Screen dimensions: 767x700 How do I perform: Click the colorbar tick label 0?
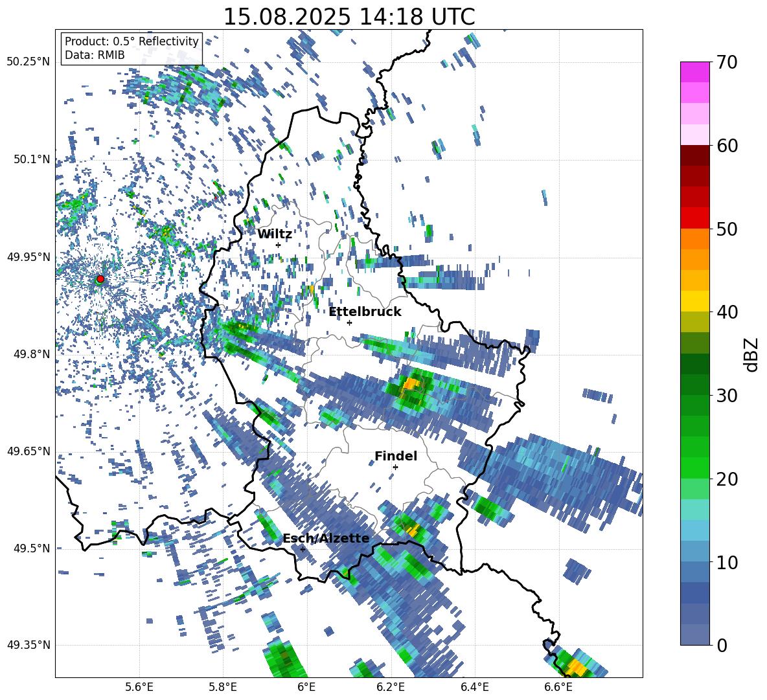tap(722, 646)
